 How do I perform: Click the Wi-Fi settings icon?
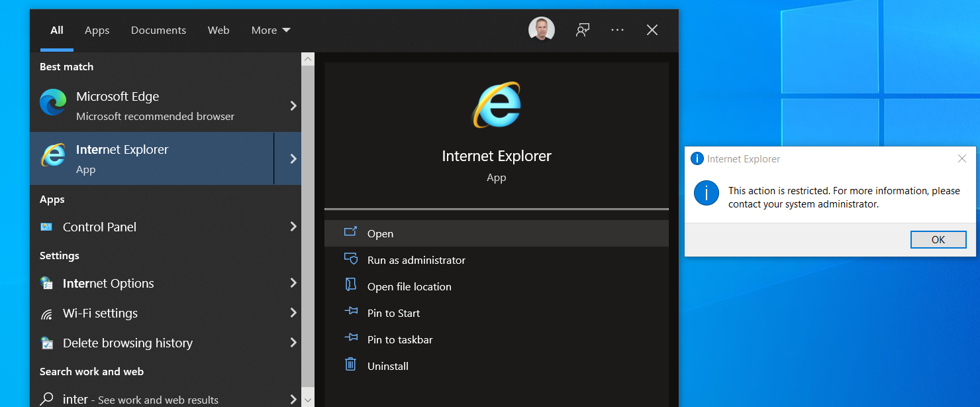(x=47, y=313)
